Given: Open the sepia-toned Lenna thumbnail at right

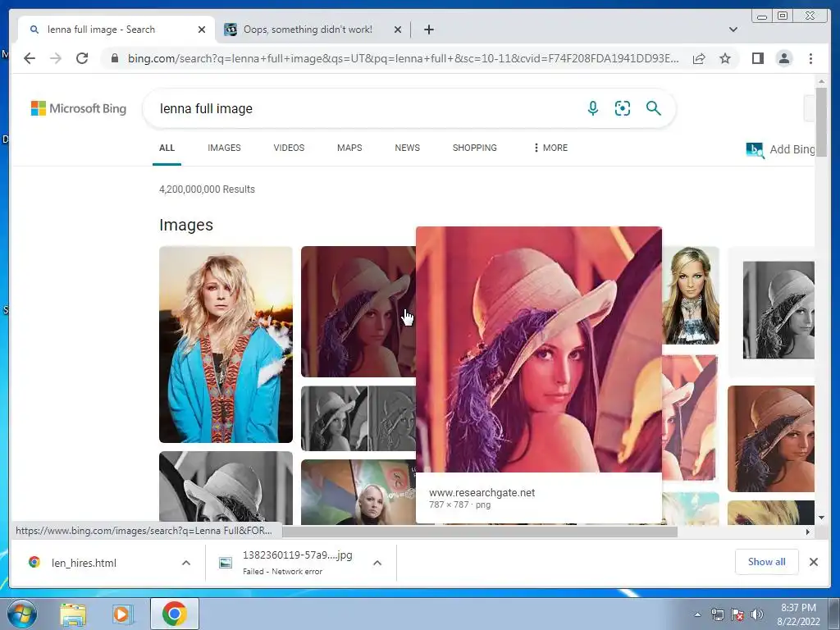Looking at the screenshot, I should pyautogui.click(x=771, y=439).
